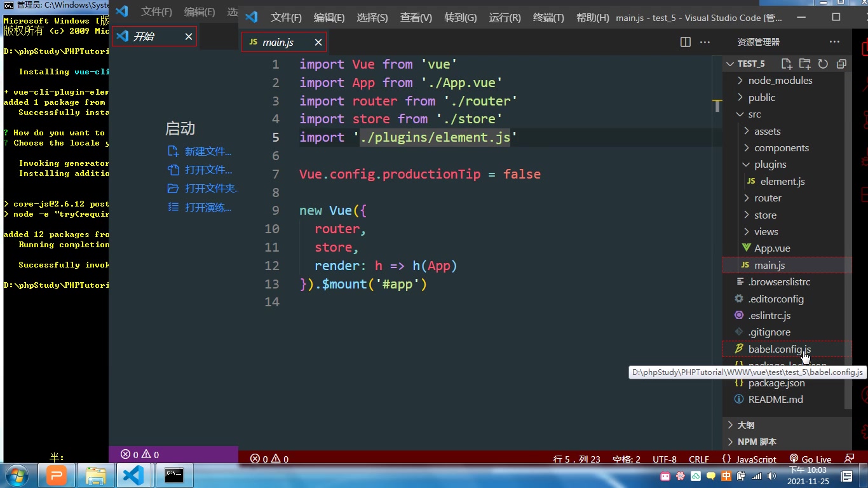Change encoding via UTF-8 in status bar
868x488 pixels.
coord(665,459)
